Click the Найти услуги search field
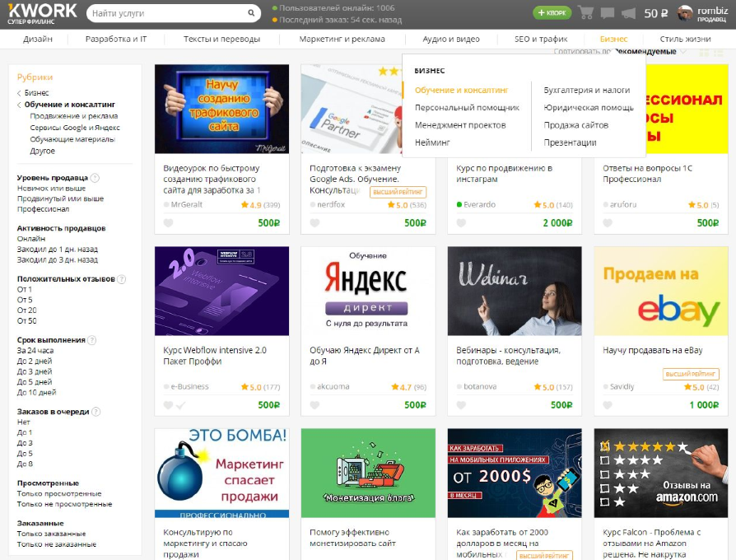This screenshot has width=736, height=560. point(168,13)
